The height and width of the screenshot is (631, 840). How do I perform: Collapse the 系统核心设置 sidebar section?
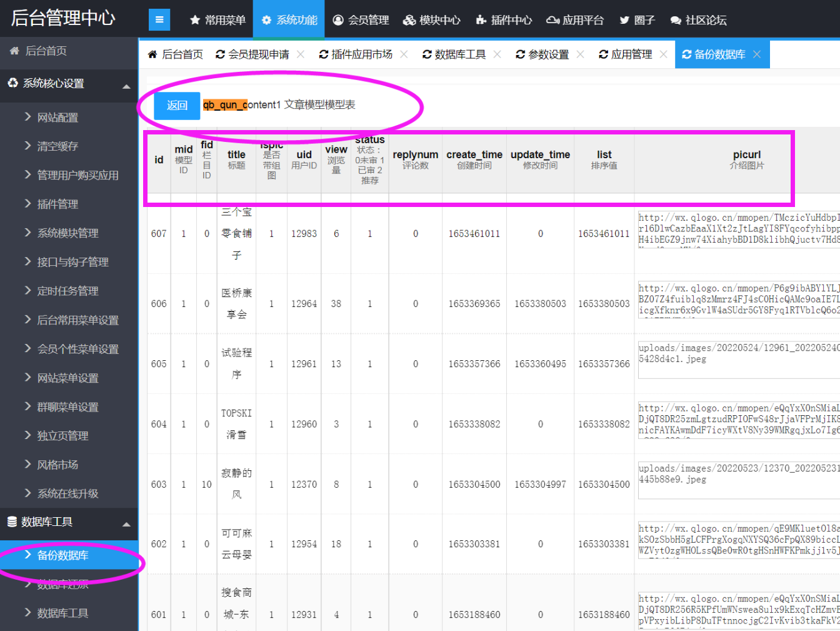tap(126, 86)
